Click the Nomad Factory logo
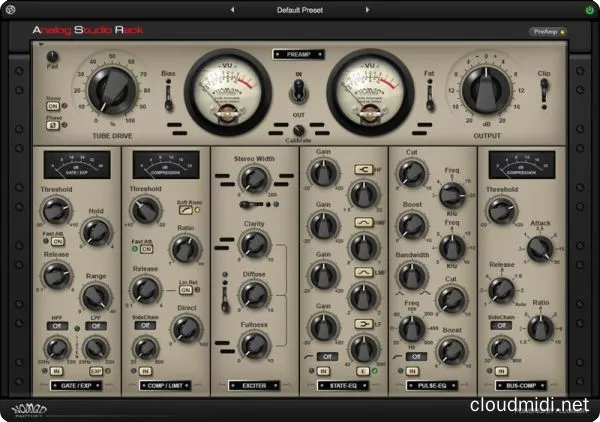600x422 pixels. [33, 405]
